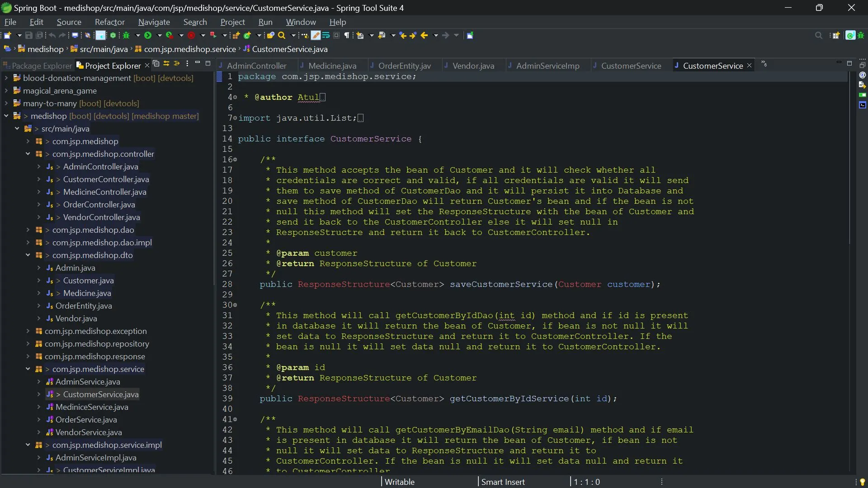Open Project Explorer view menu (three dots)
The height and width of the screenshot is (488, 868).
(187, 64)
